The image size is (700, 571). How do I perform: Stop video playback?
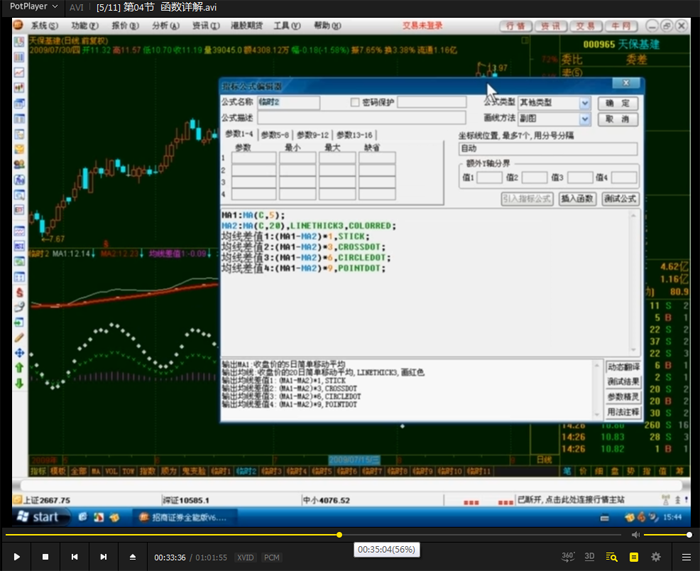[45, 556]
